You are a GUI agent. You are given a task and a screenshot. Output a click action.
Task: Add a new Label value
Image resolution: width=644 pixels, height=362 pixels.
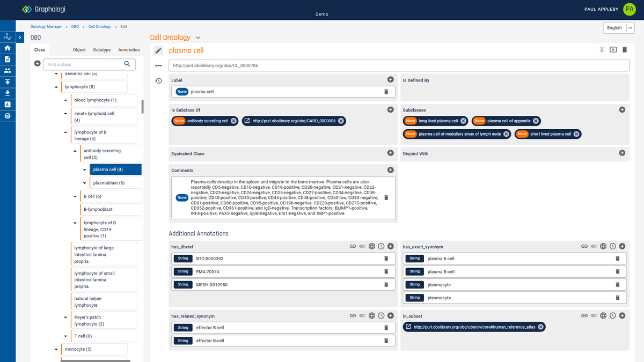[x=391, y=79]
